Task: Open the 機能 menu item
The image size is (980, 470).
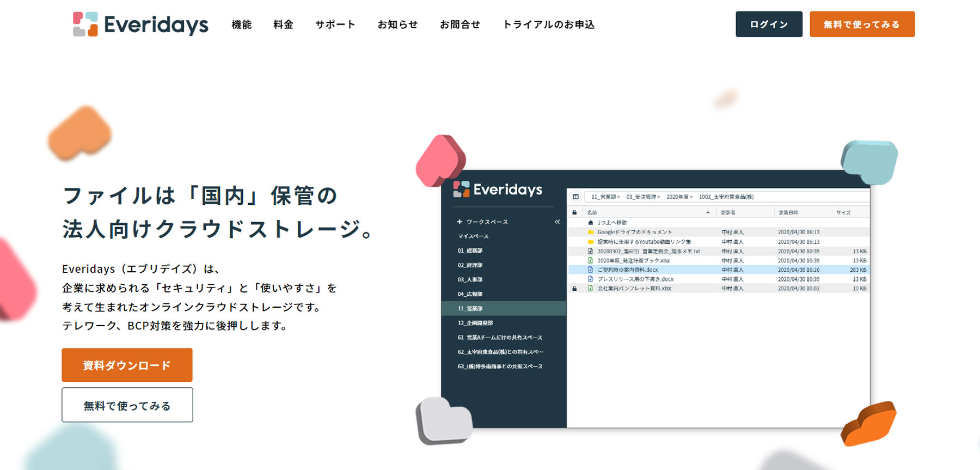Action: (x=242, y=25)
